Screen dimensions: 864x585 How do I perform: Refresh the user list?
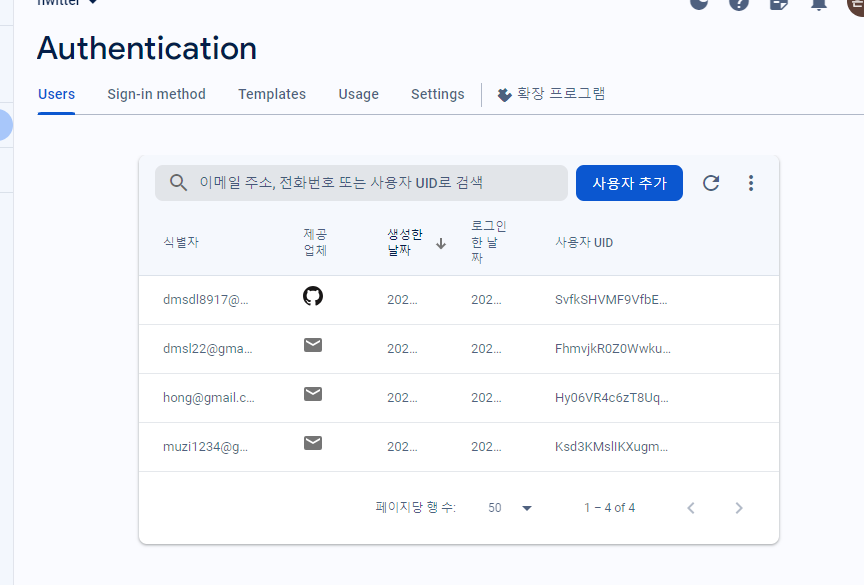711,183
